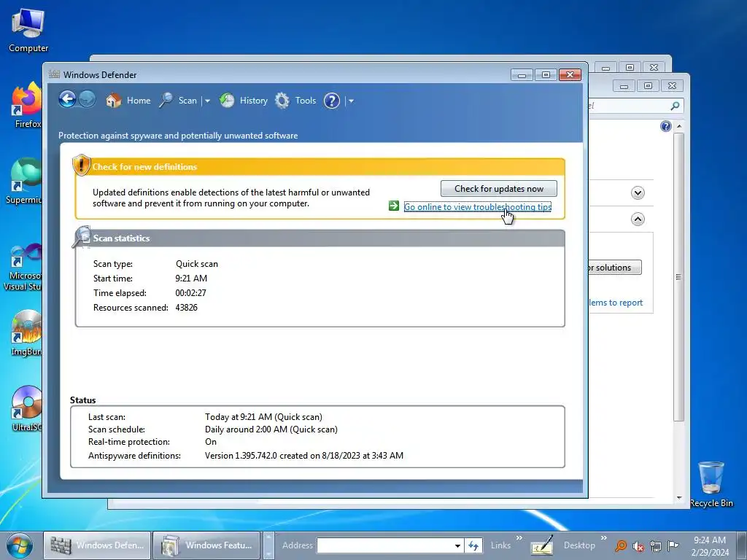Click the scrollbar down arrow in background window
The width and height of the screenshot is (747, 560).
(x=679, y=498)
